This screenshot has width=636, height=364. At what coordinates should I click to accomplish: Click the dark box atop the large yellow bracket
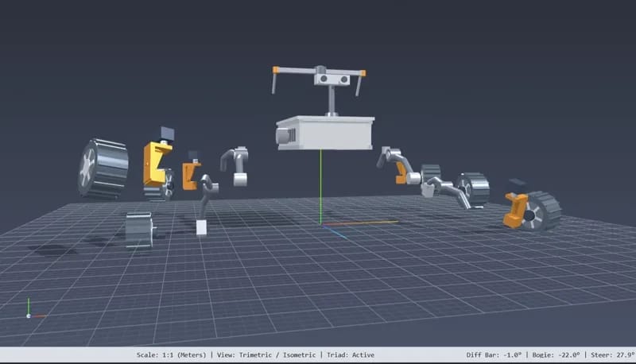167,134
